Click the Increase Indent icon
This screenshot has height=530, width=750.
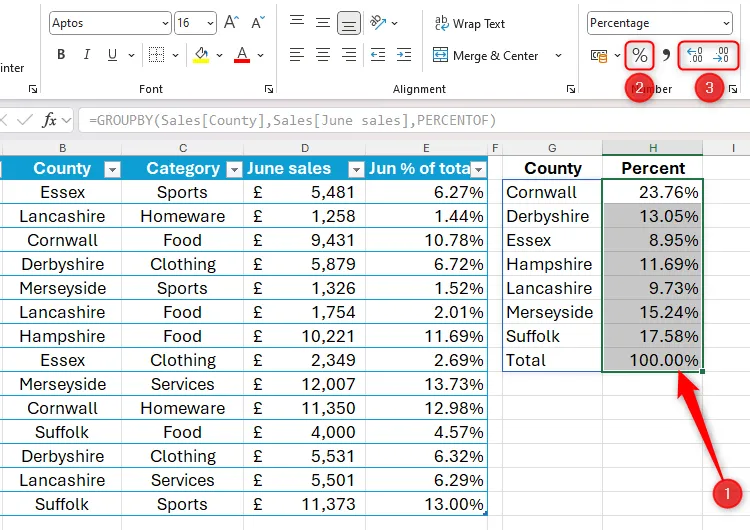pyautogui.click(x=402, y=56)
